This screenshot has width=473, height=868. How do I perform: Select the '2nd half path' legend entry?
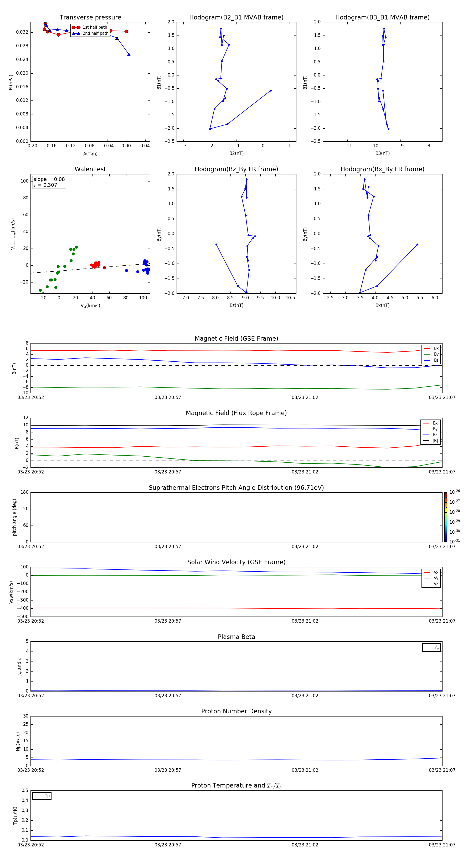[90, 33]
